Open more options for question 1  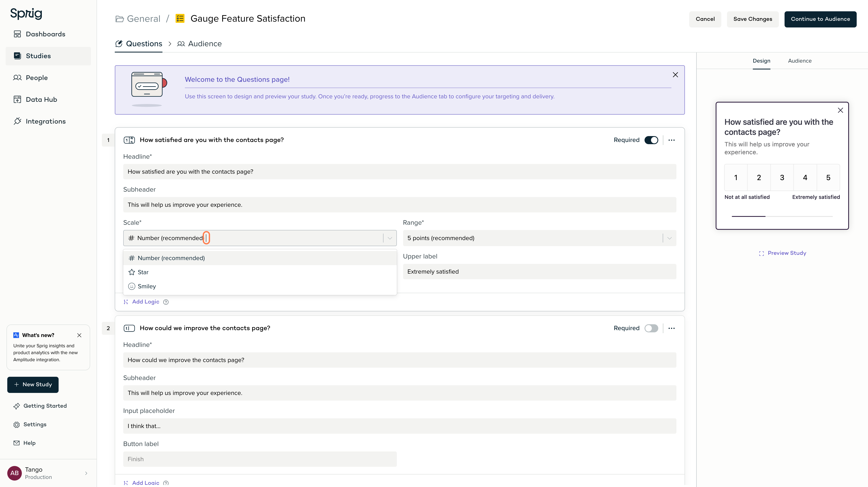672,140
